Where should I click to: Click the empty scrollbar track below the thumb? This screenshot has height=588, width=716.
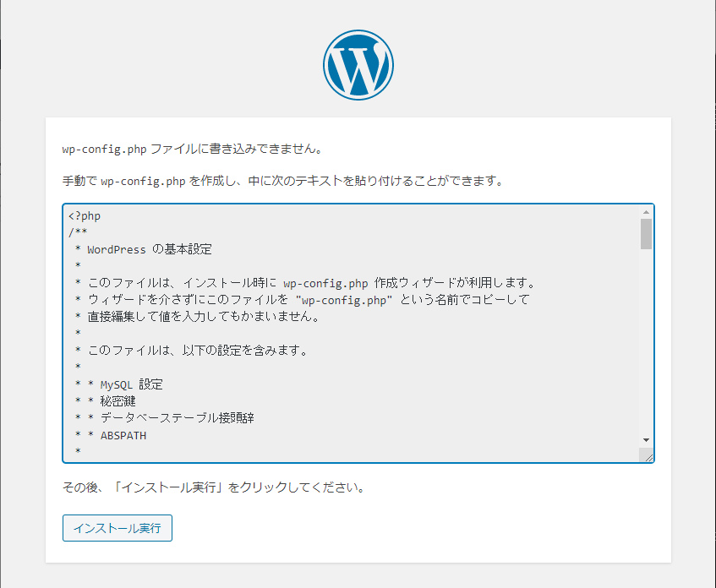(x=646, y=341)
